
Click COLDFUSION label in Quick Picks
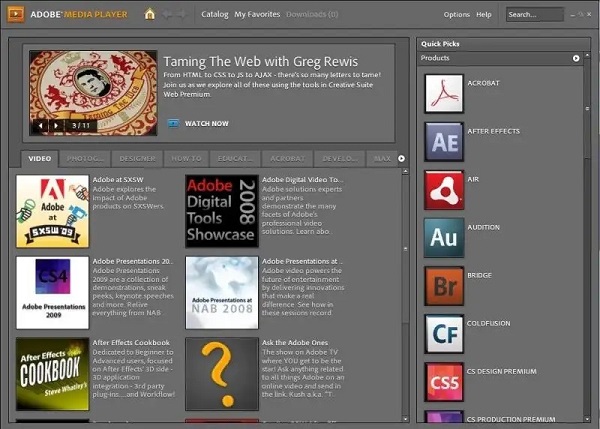point(489,323)
